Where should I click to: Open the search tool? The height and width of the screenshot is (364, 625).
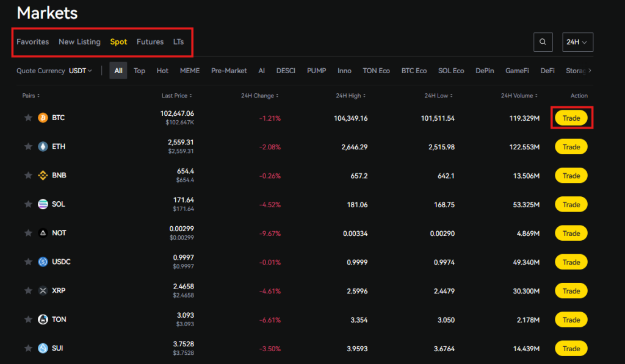coord(543,41)
